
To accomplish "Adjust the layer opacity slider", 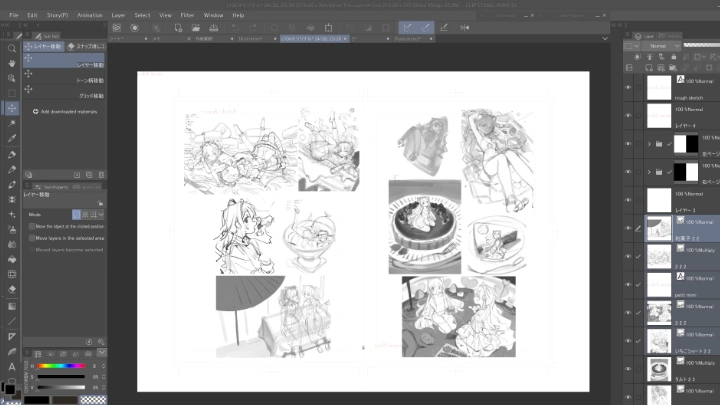I will (x=702, y=45).
